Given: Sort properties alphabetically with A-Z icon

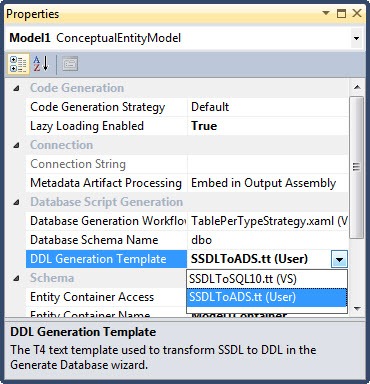Looking at the screenshot, I should [x=41, y=64].
